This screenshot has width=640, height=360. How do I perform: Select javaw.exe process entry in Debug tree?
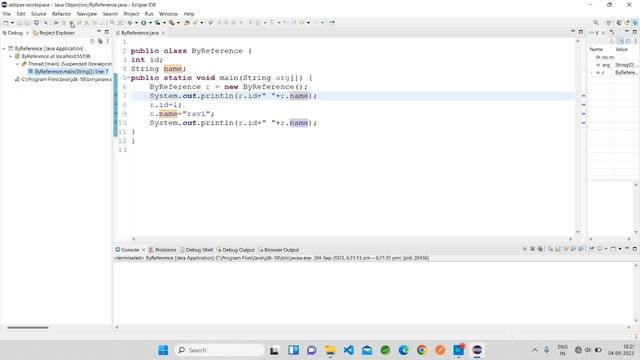pyautogui.click(x=63, y=80)
